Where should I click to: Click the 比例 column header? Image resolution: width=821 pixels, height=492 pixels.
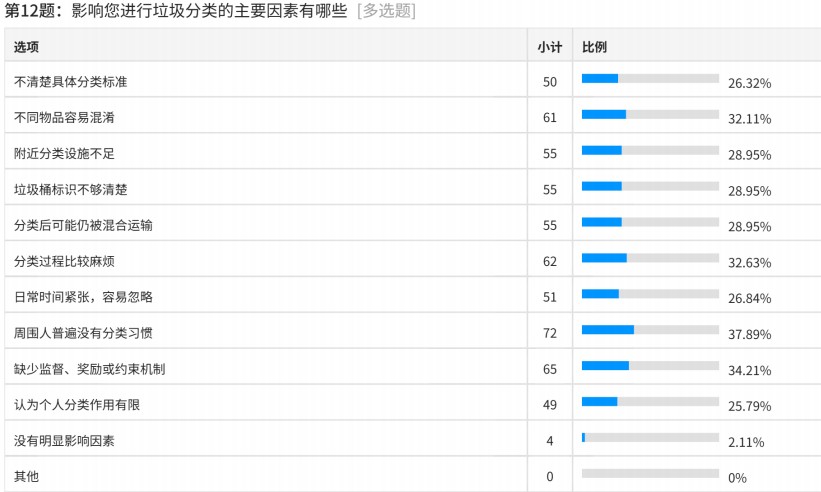click(594, 47)
